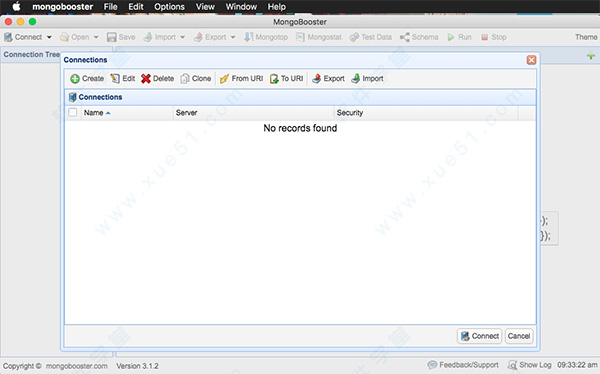The image size is (600, 374).
Task: Click Export in the Connections dialog toolbar
Action: 328,78
